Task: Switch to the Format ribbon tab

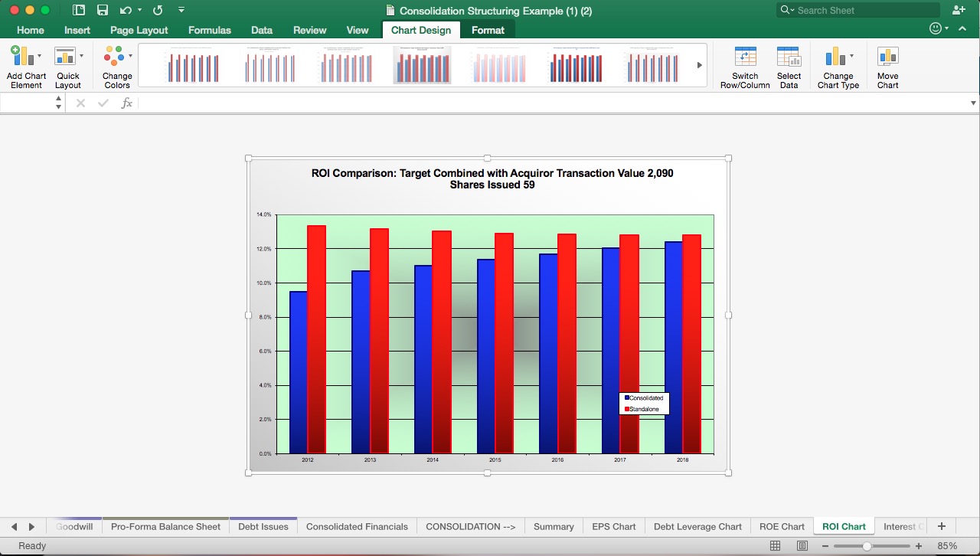Action: (488, 30)
